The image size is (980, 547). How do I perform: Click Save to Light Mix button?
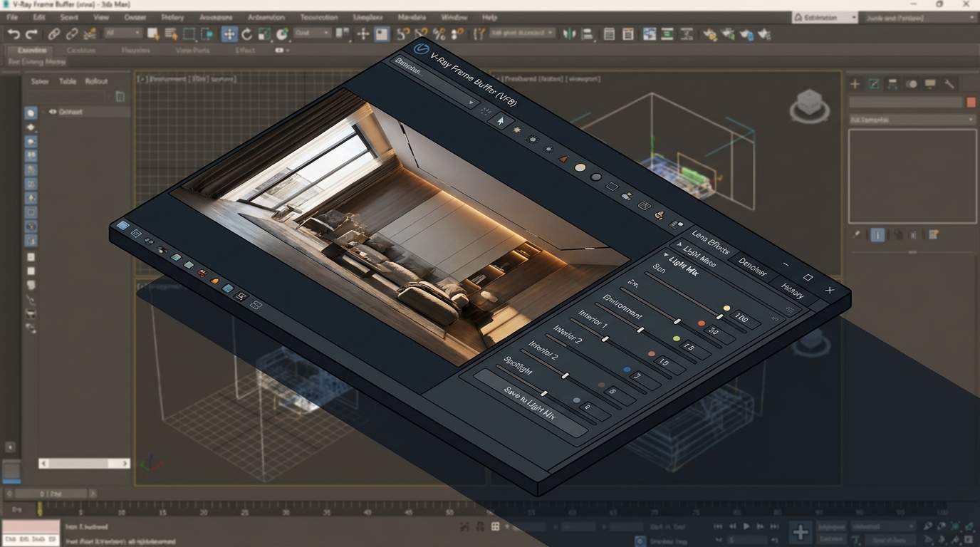pos(530,402)
